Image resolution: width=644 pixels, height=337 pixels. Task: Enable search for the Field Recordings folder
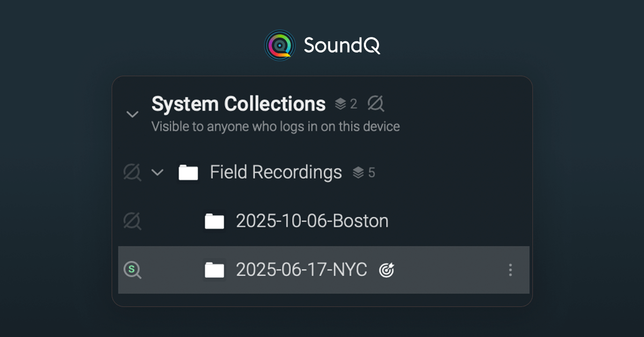pyautogui.click(x=132, y=173)
